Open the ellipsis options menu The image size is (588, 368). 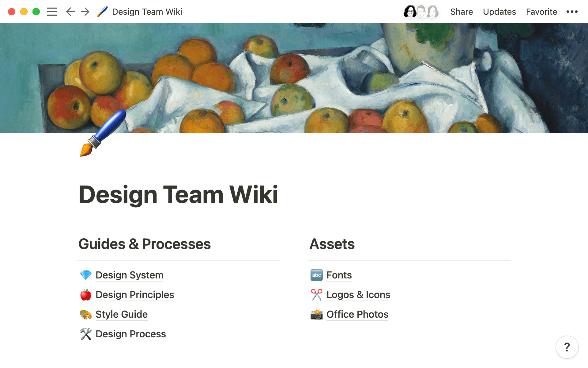click(x=571, y=12)
